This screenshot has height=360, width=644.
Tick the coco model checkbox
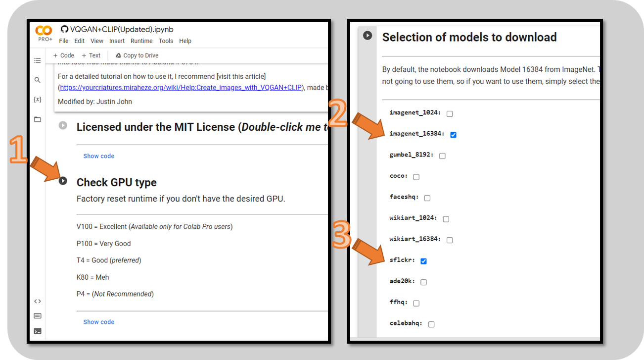(x=416, y=177)
